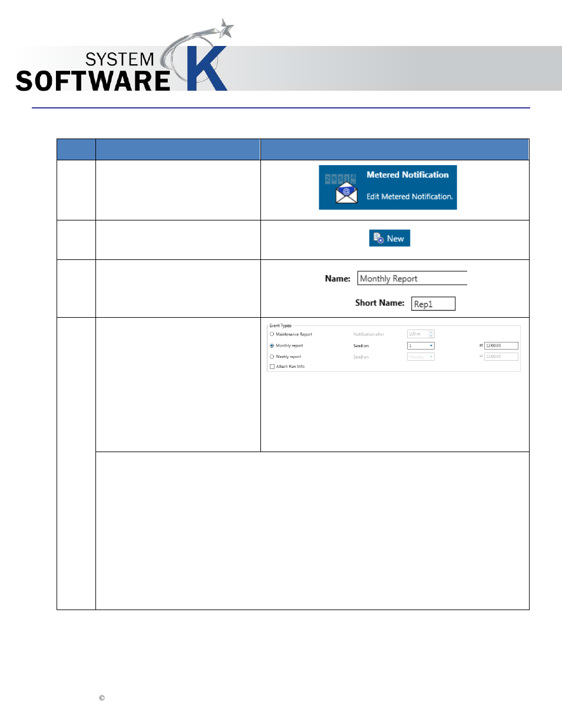Select the Monthly report radio button

tap(272, 345)
